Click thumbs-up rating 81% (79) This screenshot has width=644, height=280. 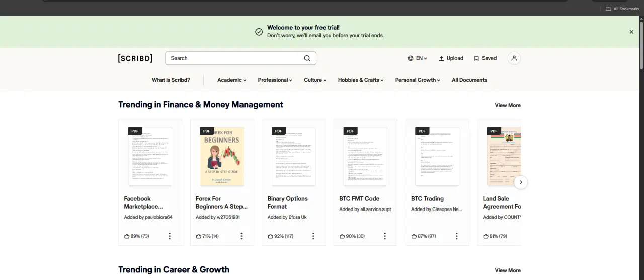point(495,236)
